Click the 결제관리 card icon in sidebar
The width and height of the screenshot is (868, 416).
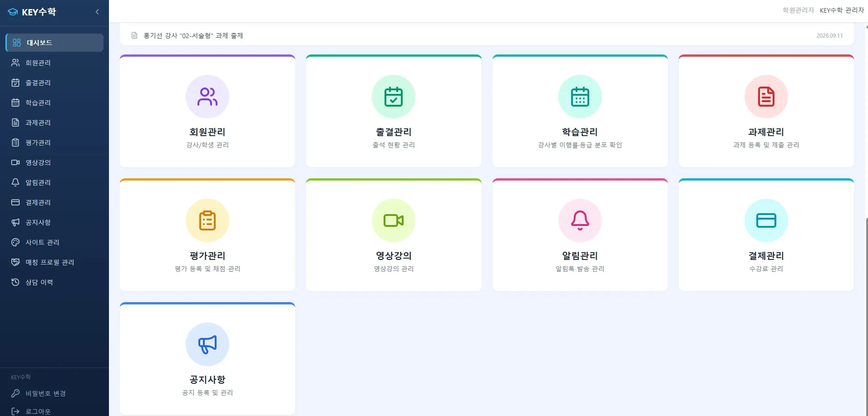[15, 202]
